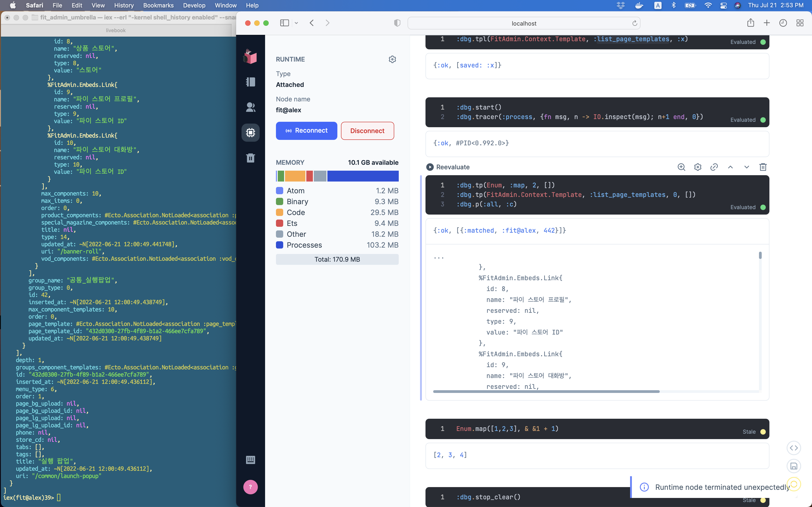This screenshot has height=507, width=812.
Task: Open cell settings gear icon
Action: (698, 167)
